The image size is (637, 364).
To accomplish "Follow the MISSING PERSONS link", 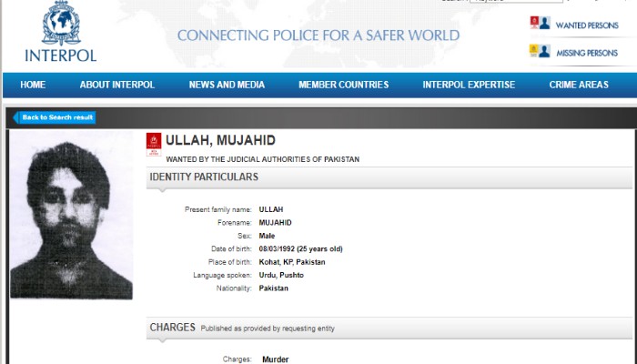I will 587,53.
